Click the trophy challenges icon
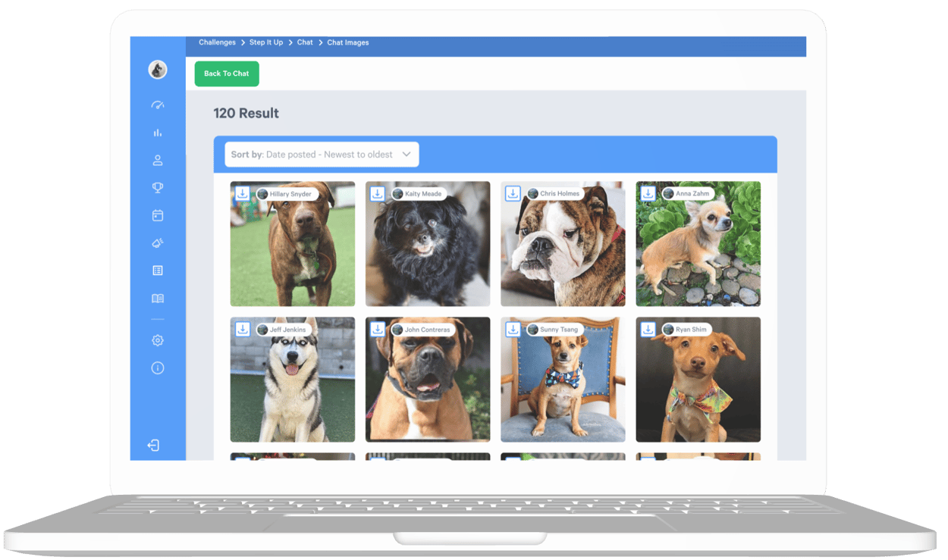This screenshot has width=948, height=560. point(158,188)
